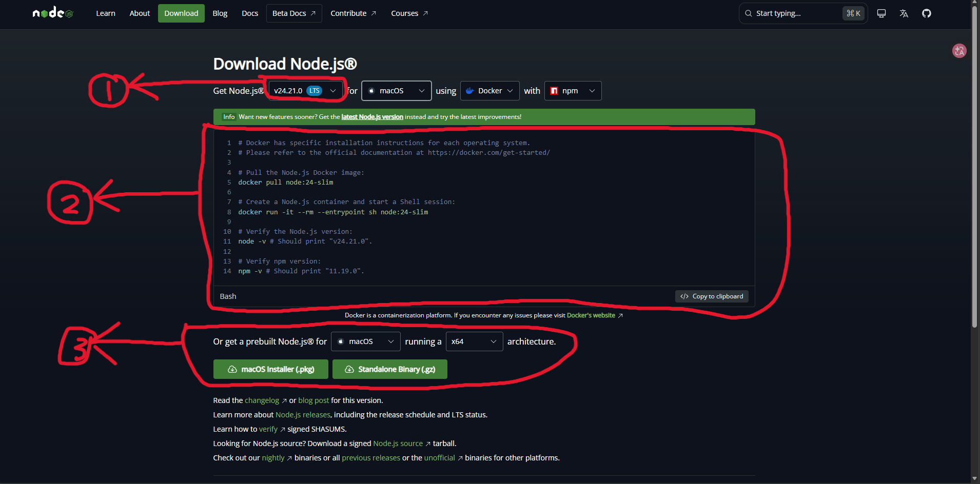Open the x64 architecture dropdown
This screenshot has height=484, width=980.
[475, 341]
